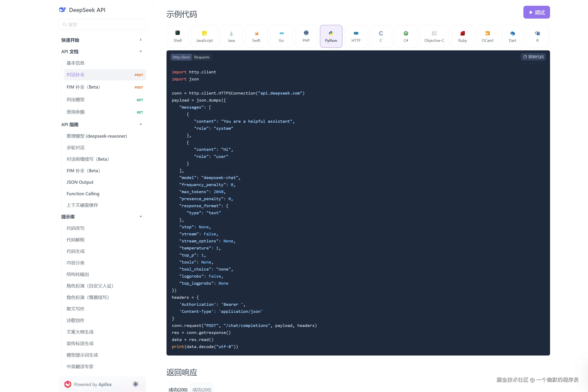Select the http.client tab
The image size is (588, 392).
click(181, 57)
